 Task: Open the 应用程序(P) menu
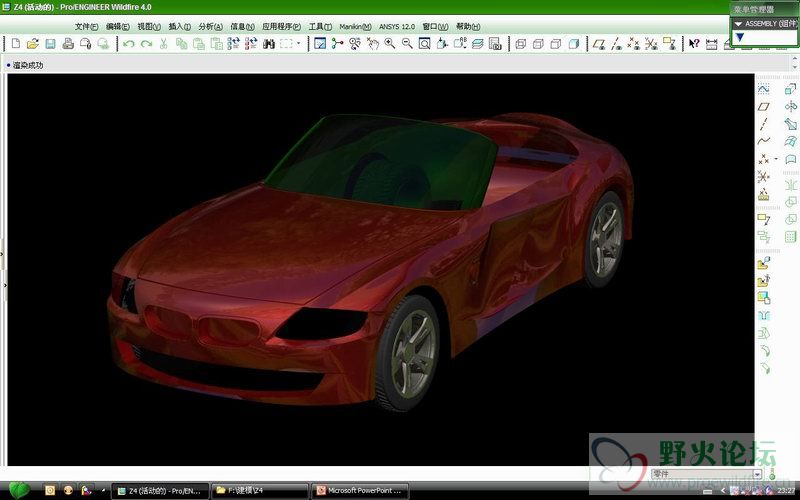(x=282, y=27)
